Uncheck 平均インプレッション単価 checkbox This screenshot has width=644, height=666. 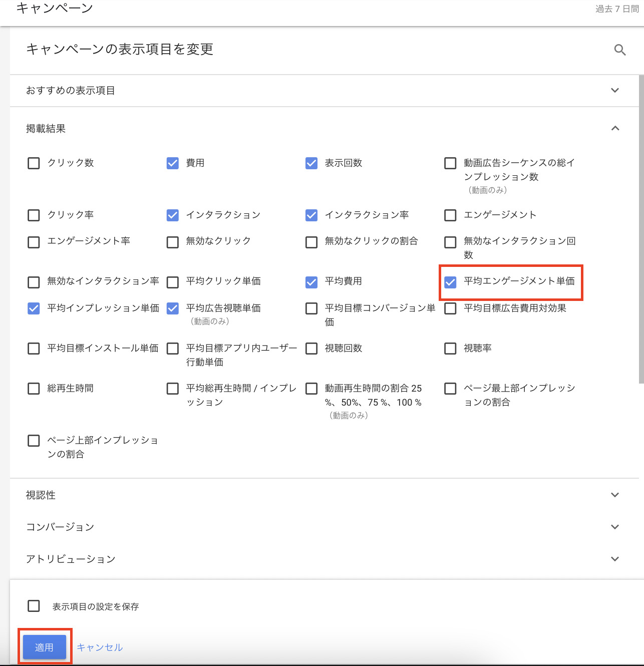point(34,308)
